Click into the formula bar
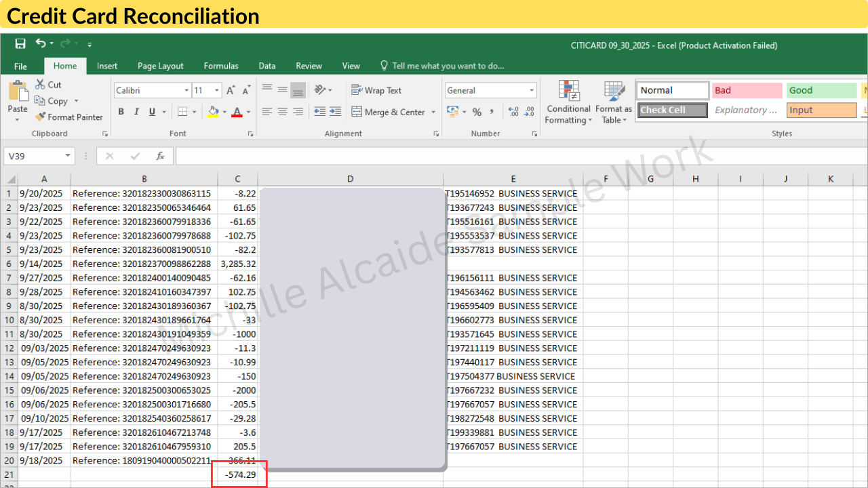This screenshot has height=488, width=868. click(521, 157)
